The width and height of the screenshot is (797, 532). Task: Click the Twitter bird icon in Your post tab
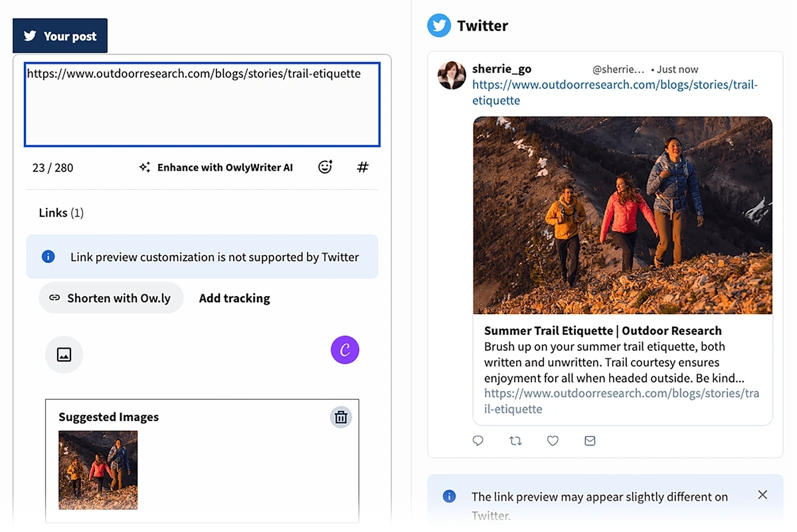[30, 36]
